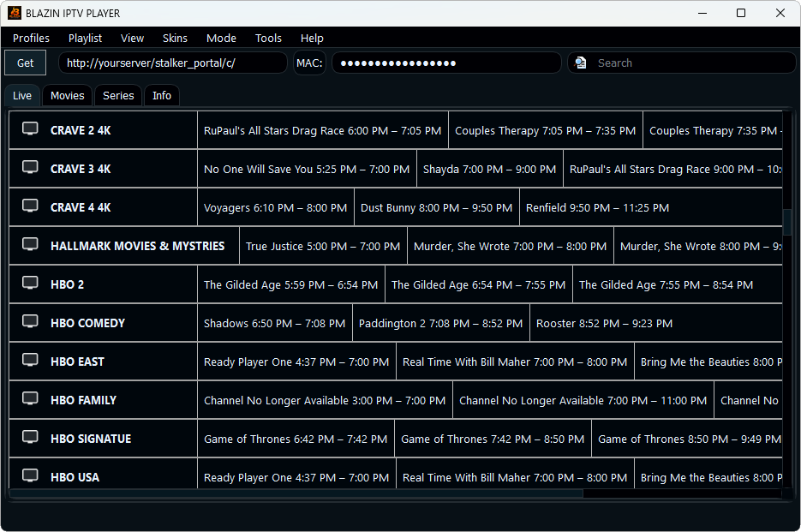Click the monitor icon beside HBO 2
Viewport: 801px width, 532px height.
point(30,283)
